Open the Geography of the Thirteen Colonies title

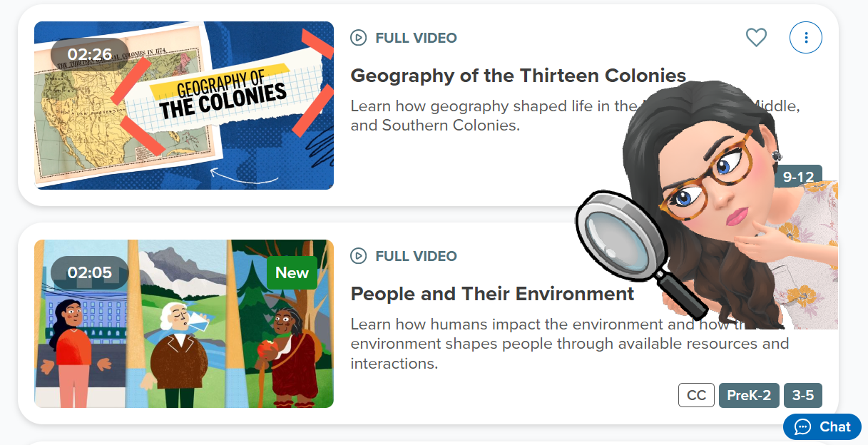(518, 76)
